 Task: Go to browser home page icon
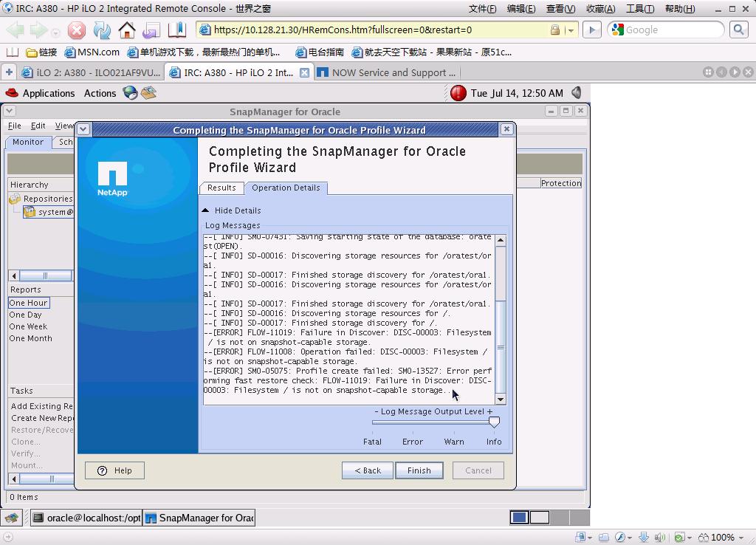tap(127, 30)
